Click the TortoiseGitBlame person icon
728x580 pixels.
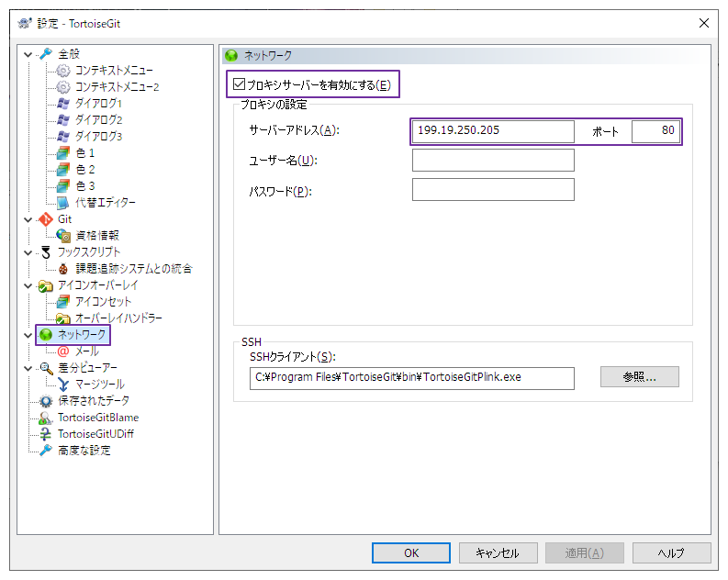click(46, 418)
